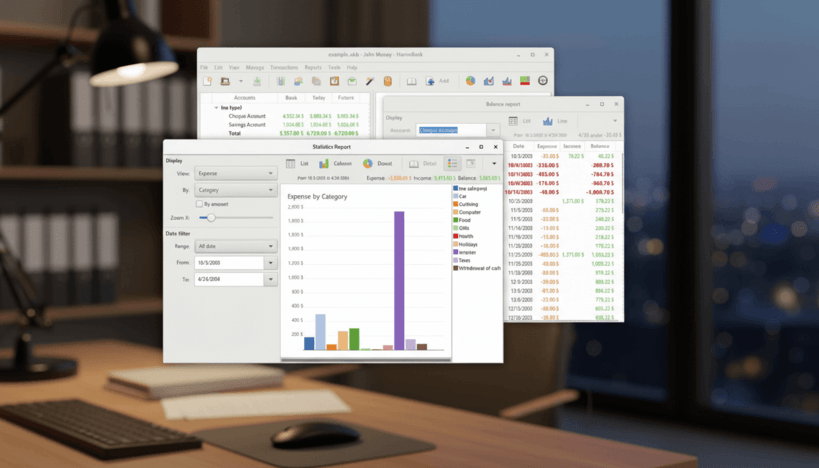
Task: Select the Column chart view
Action: click(335, 163)
